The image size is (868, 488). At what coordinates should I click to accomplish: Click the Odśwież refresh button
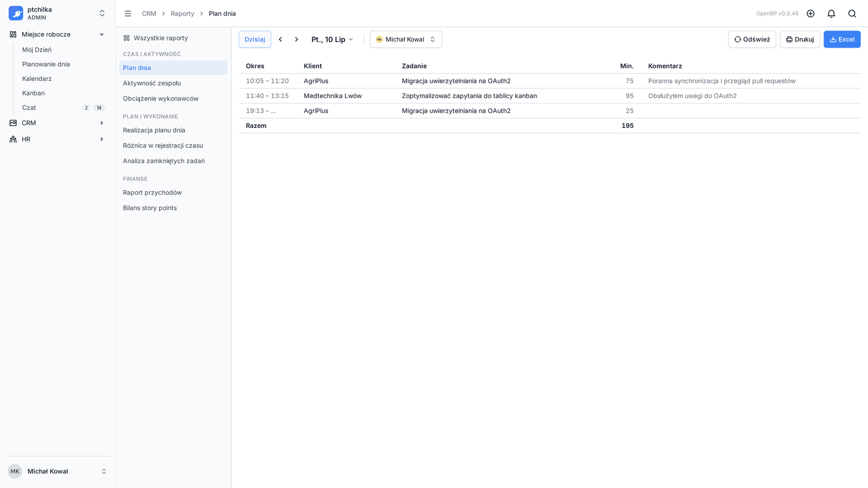pyautogui.click(x=752, y=40)
